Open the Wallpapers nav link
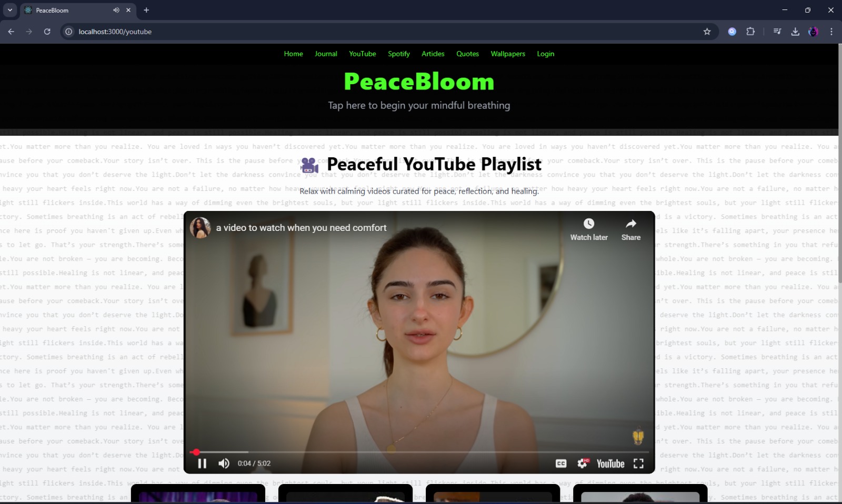The image size is (842, 504). tap(508, 54)
